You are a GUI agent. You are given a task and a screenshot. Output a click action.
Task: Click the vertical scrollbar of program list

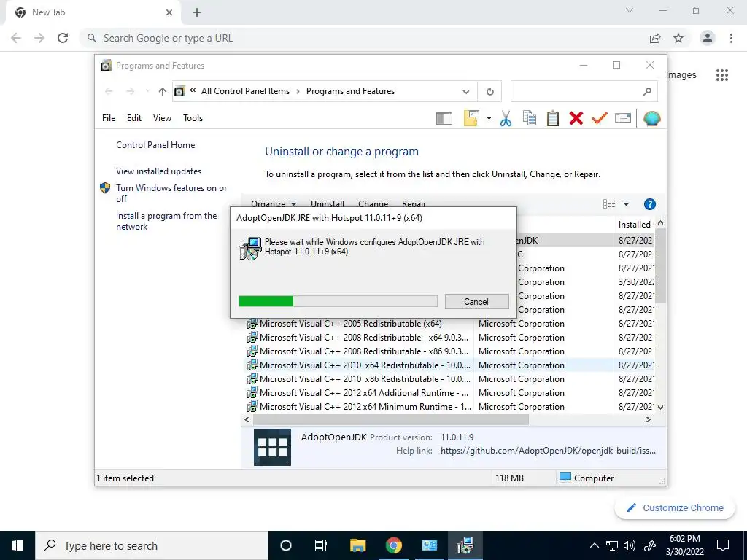[660, 265]
